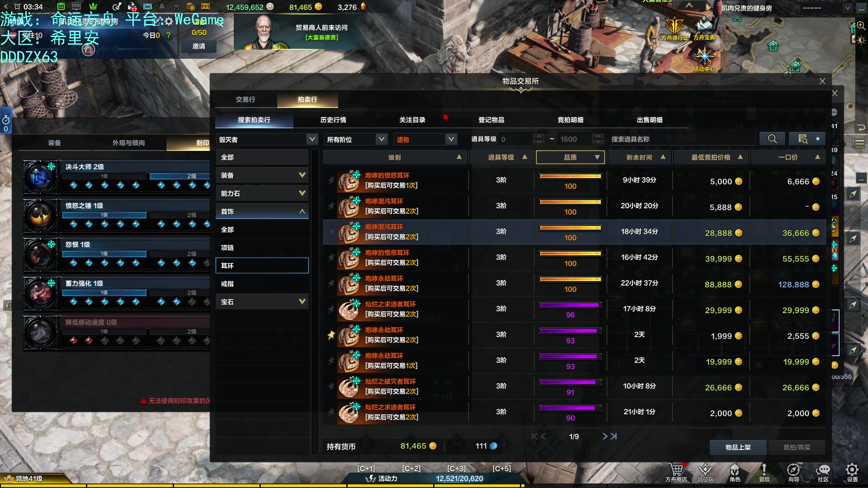Viewport: 868px width, 488px height.
Task: Open the 毁灭者 class dropdown
Action: 267,139
